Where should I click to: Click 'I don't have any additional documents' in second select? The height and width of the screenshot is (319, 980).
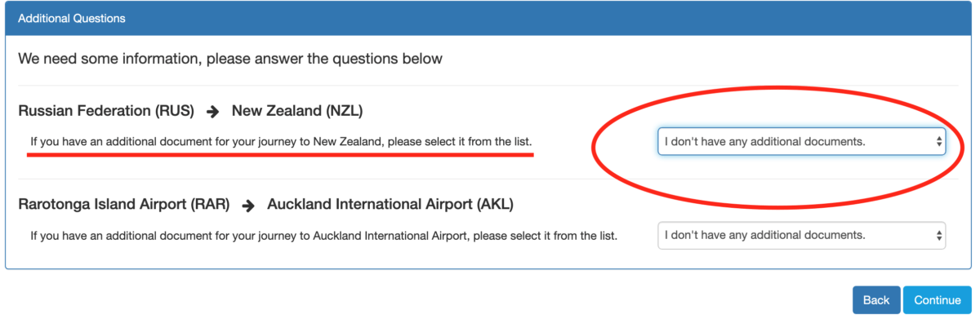(764, 235)
